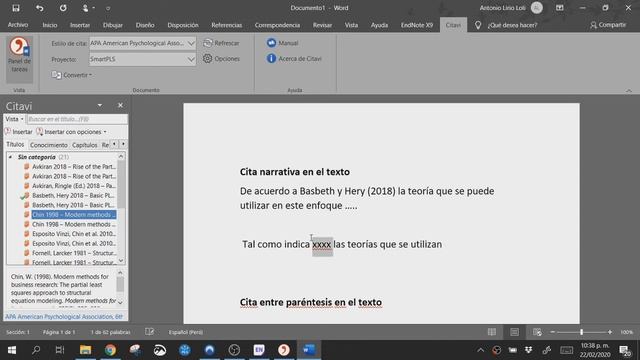Viewport: 640px width, 360px height.
Task: Click the 100% zoom level
Action: coord(627,332)
